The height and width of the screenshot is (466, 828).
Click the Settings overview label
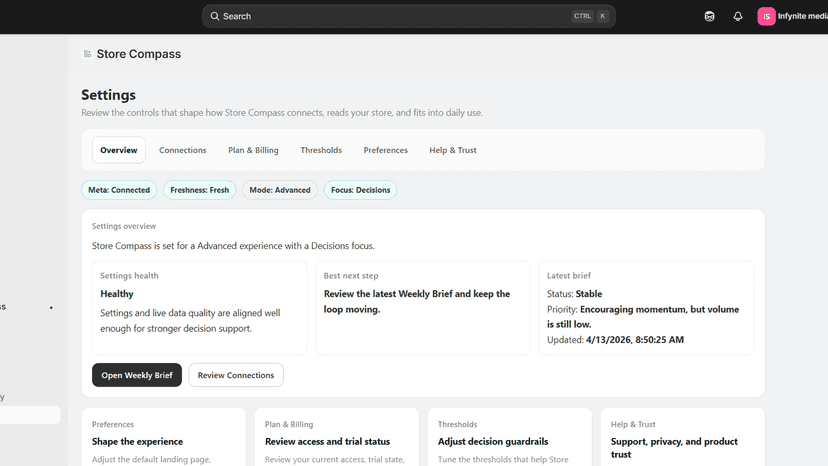(124, 226)
